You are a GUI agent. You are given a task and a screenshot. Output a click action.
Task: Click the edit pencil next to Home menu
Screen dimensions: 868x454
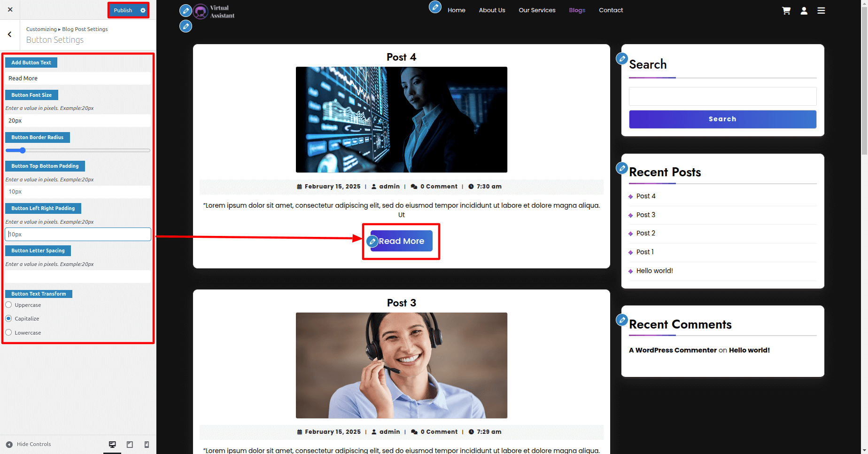(435, 7)
